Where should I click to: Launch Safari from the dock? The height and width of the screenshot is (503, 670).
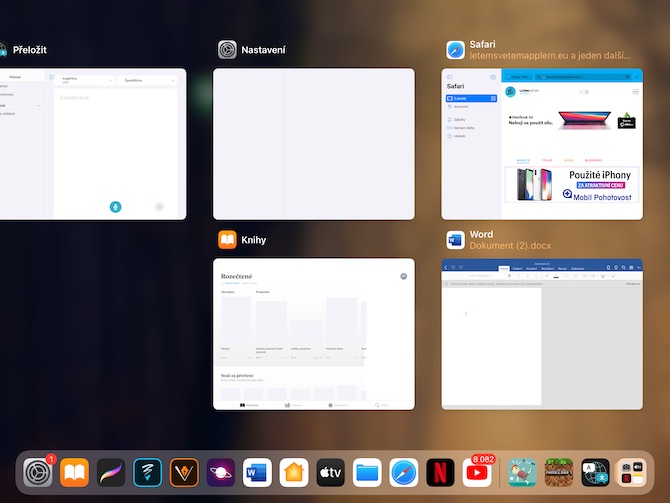point(404,473)
